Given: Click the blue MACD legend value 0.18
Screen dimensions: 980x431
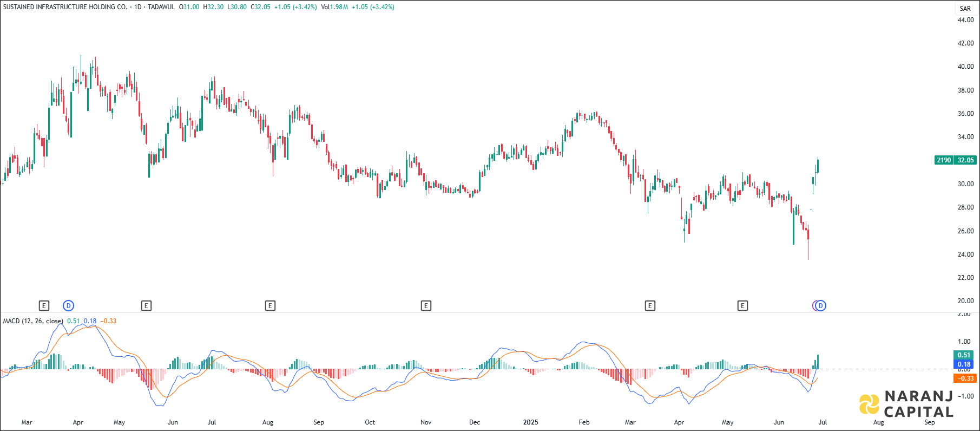Looking at the screenshot, I should pos(90,321).
